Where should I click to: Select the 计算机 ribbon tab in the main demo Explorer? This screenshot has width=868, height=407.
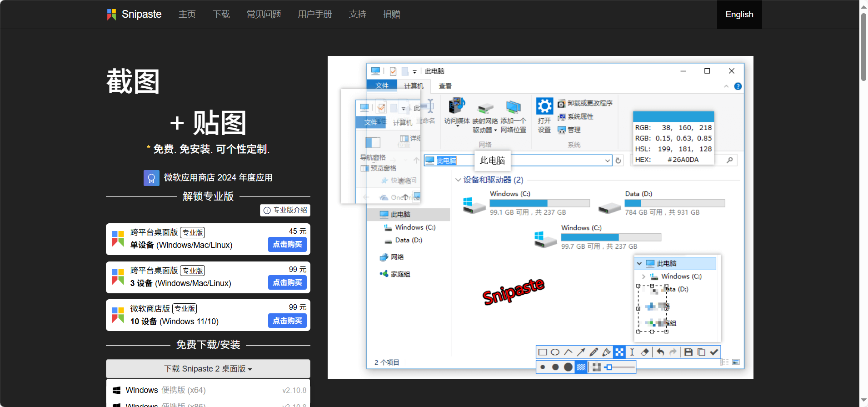tap(414, 86)
